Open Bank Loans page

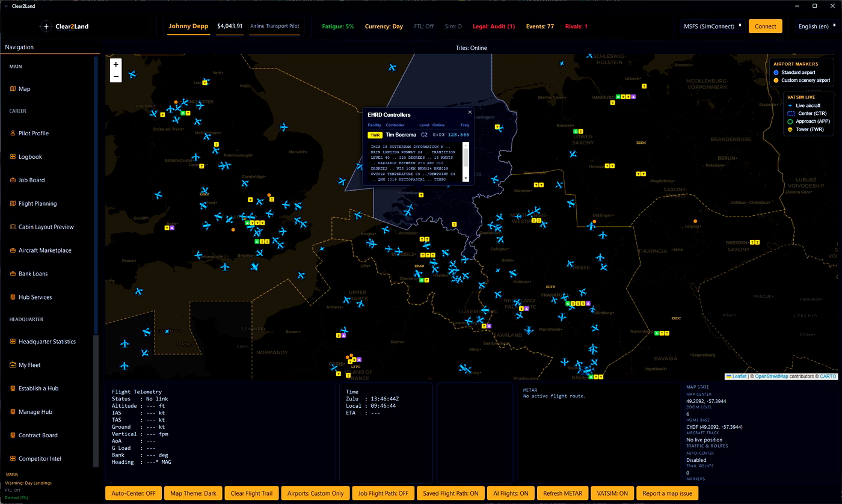[x=29, y=274]
